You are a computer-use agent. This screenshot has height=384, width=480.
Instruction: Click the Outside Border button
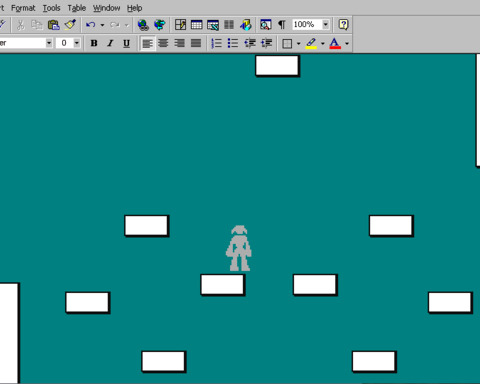click(287, 43)
